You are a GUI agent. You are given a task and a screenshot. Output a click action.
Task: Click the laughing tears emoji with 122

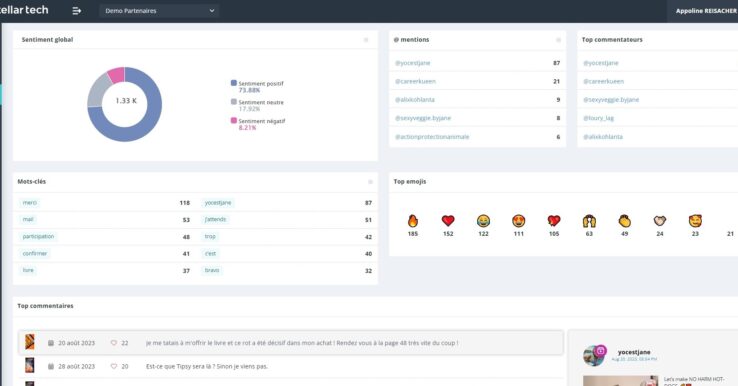click(483, 221)
